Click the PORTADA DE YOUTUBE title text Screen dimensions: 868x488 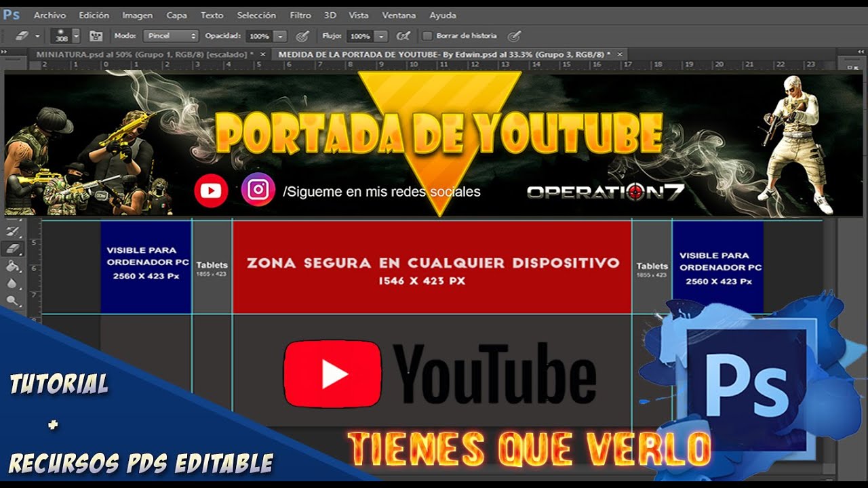click(439, 133)
